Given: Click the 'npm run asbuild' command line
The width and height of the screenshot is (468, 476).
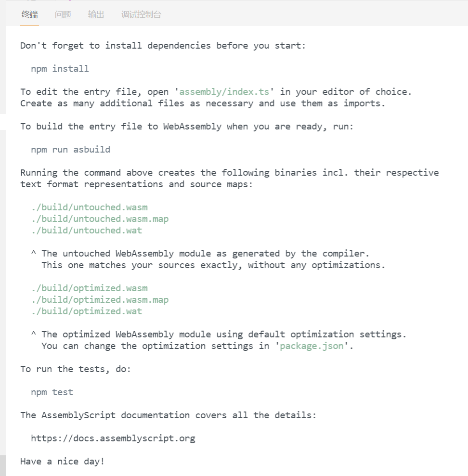Looking at the screenshot, I should [71, 150].
